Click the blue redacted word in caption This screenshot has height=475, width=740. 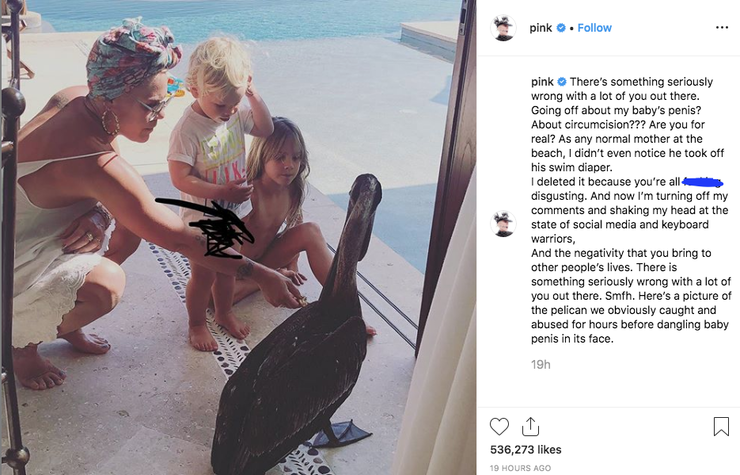coord(702,181)
